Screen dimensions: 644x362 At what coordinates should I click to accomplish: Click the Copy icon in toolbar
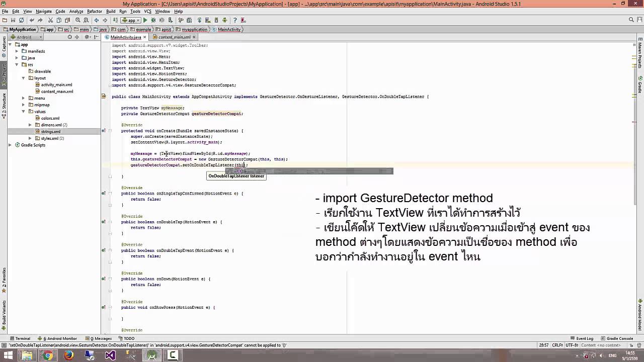pos(59,20)
